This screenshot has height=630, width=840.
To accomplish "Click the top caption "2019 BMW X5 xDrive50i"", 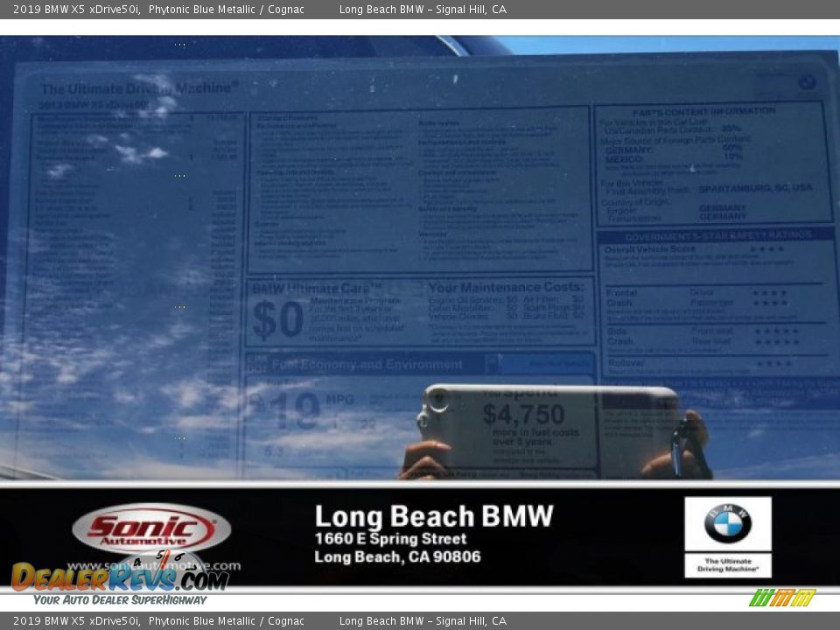I will (77, 9).
